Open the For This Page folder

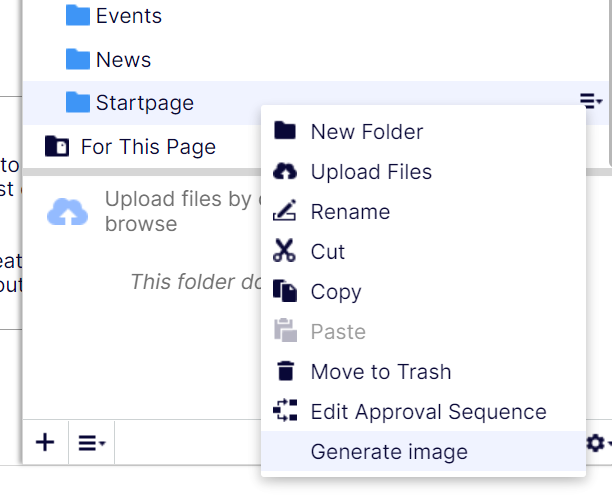click(x=148, y=147)
